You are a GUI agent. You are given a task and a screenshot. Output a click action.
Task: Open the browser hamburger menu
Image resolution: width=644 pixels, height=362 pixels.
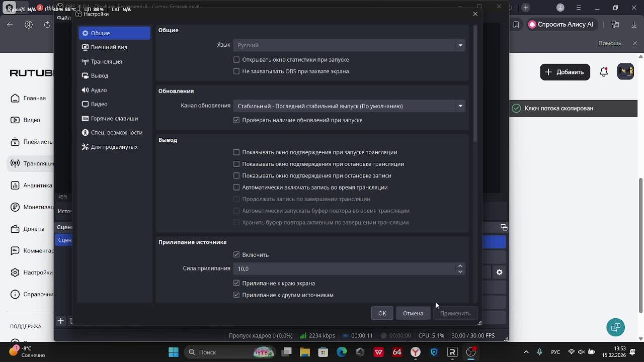[579, 8]
